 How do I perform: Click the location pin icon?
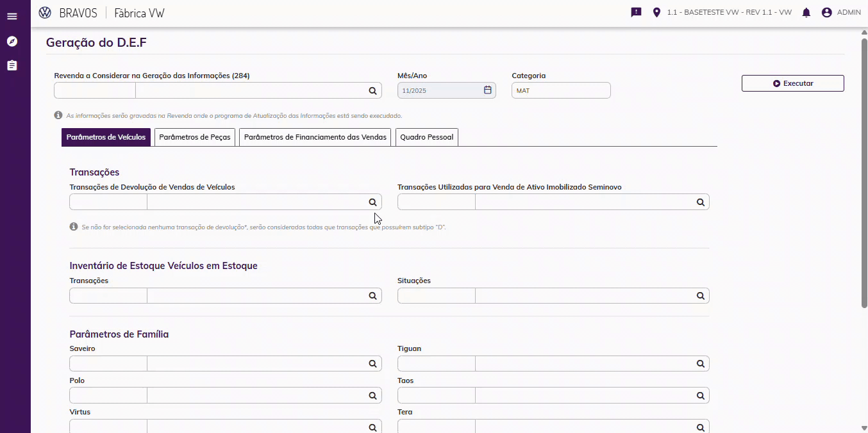tap(656, 13)
